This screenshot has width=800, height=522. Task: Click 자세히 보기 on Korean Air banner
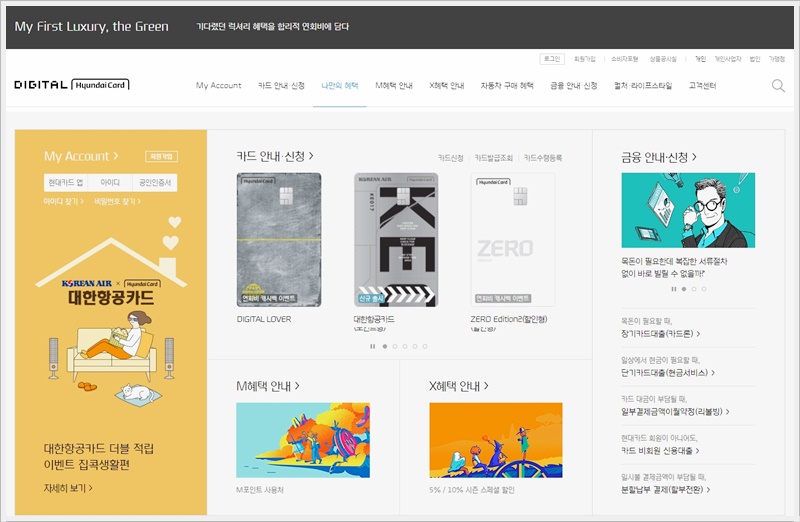tap(67, 488)
